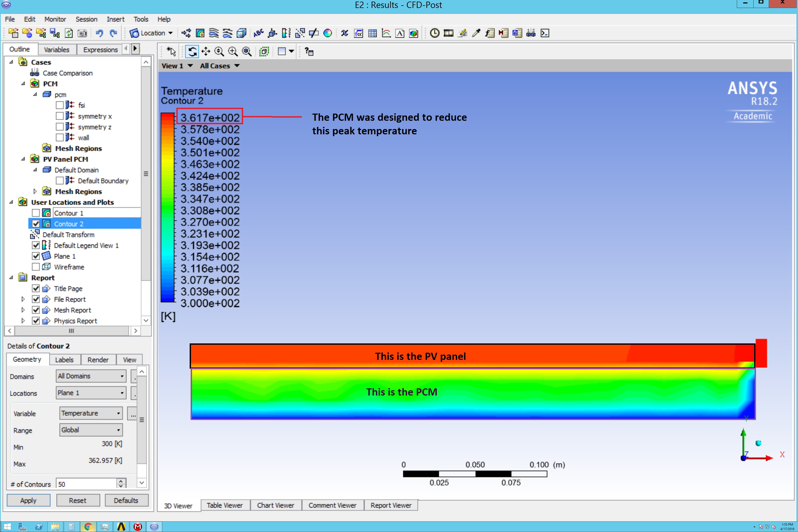
Task: Activate the viewer Pan tool
Action: pos(206,52)
